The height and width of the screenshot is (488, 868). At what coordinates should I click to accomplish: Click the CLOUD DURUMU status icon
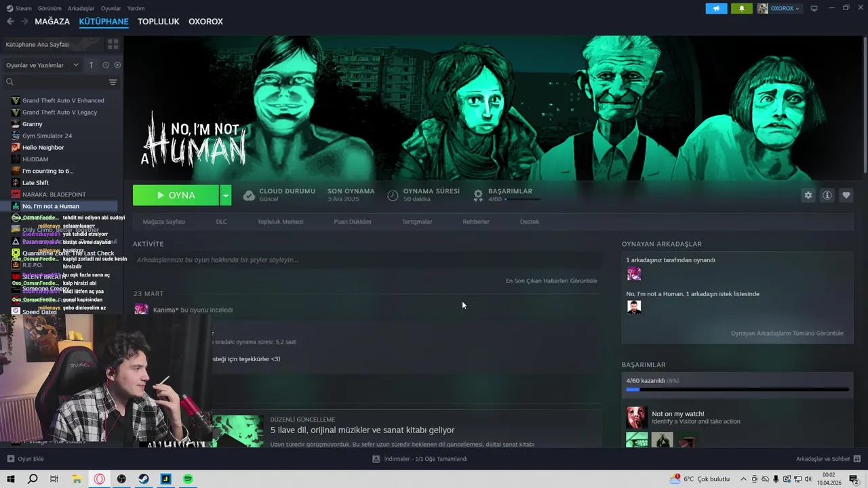[249, 195]
